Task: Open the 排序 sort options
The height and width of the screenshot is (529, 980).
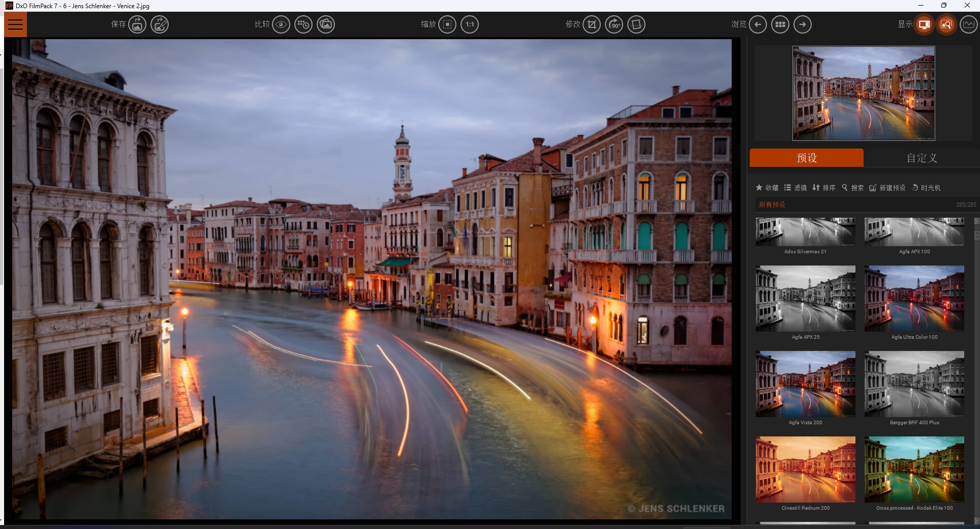Action: tap(824, 188)
